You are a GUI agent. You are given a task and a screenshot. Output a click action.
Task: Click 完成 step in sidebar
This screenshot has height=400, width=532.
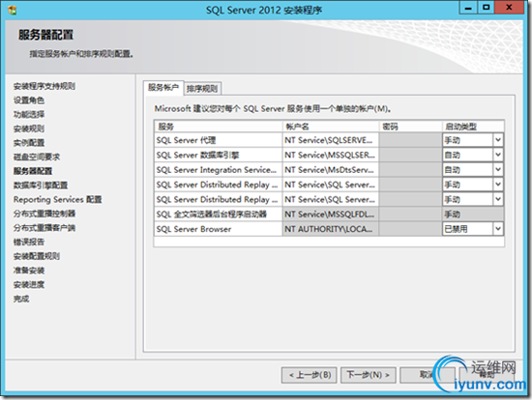tap(21, 299)
